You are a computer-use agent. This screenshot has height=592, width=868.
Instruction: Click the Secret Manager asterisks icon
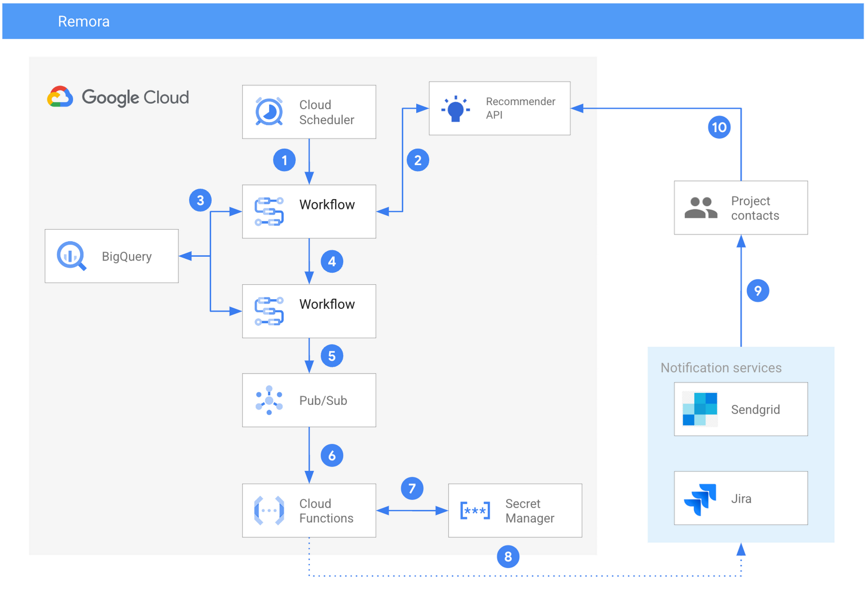[x=475, y=510]
